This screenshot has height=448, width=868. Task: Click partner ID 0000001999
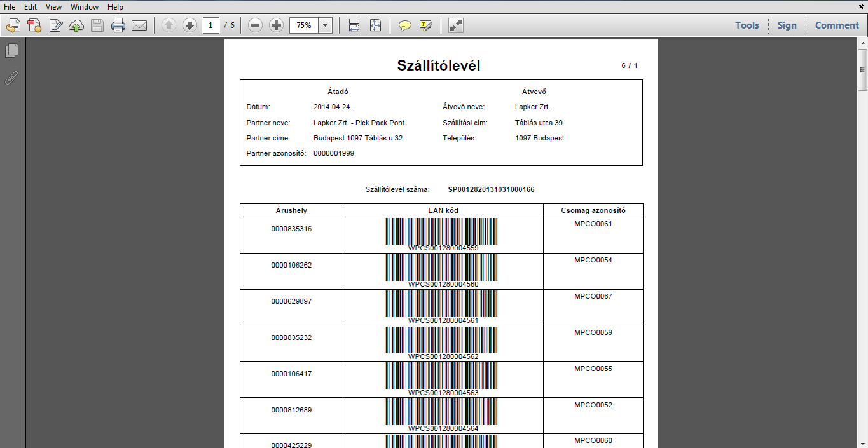click(334, 153)
